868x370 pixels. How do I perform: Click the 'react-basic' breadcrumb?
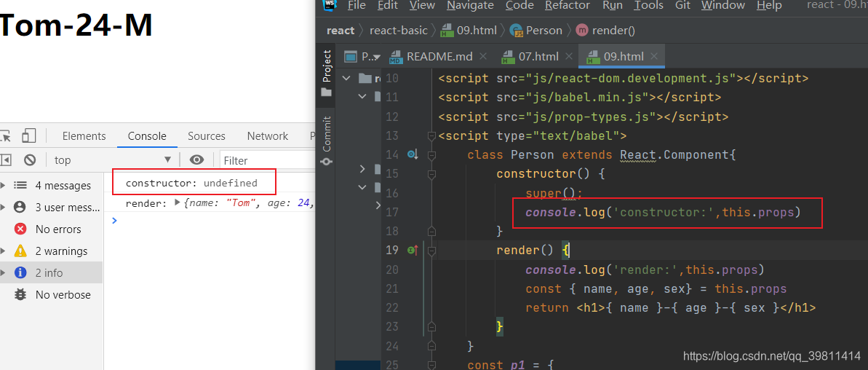[399, 31]
